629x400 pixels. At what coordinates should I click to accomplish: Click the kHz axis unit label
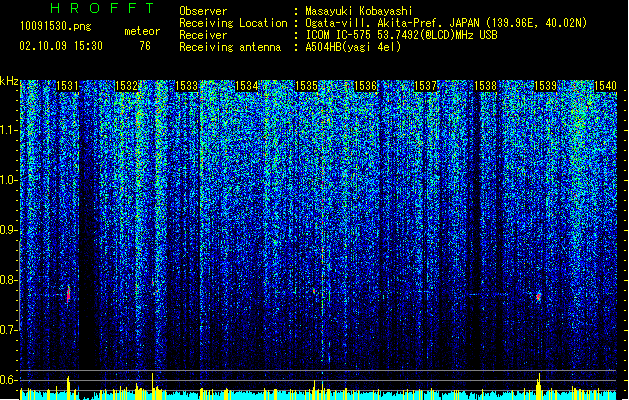pyautogui.click(x=9, y=81)
